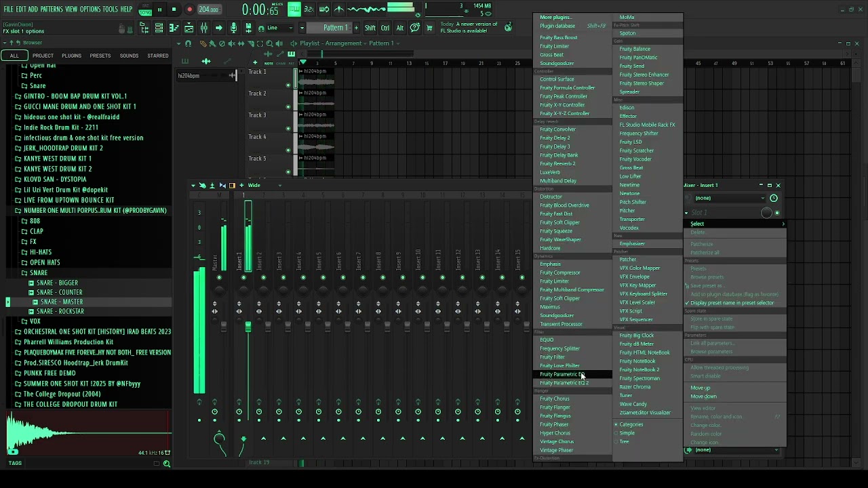Click the search magnifier icon below the browser
Viewport: 868px width, 488px height.
(x=167, y=464)
